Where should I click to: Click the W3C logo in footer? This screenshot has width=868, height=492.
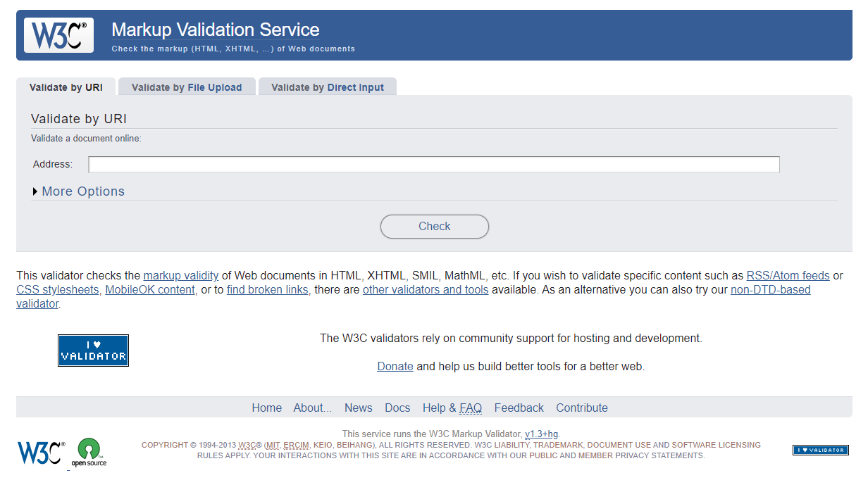[41, 453]
